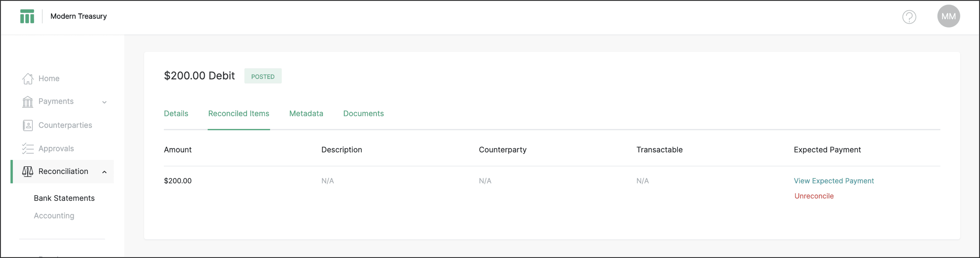Click the Approvals checklist icon
This screenshot has width=980, height=258.
pyautogui.click(x=27, y=148)
